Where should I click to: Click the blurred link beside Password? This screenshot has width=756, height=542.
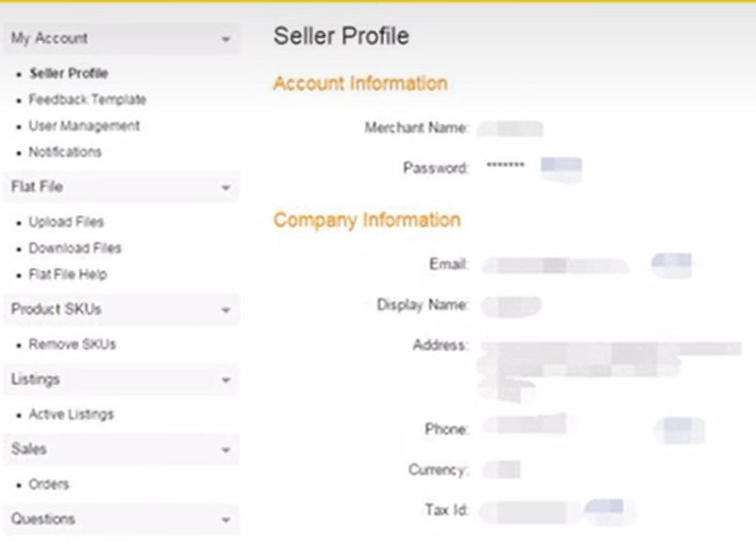click(x=561, y=166)
